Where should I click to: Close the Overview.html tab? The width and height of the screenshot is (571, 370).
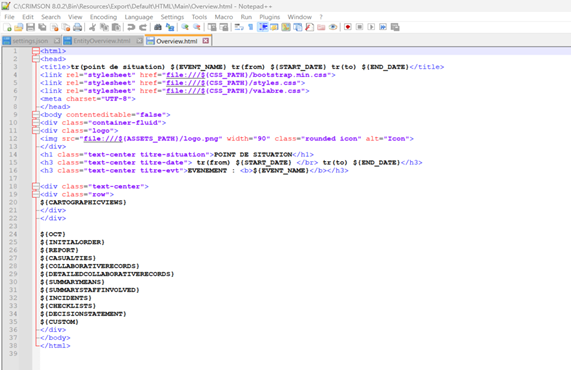(206, 41)
